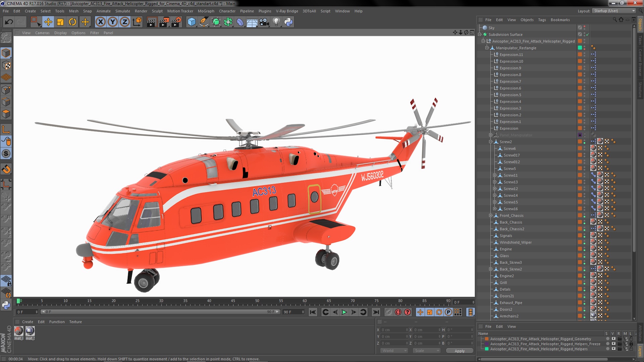Open Layer manager View menu
Viewport: 644px width, 362px height.
coord(512,326)
